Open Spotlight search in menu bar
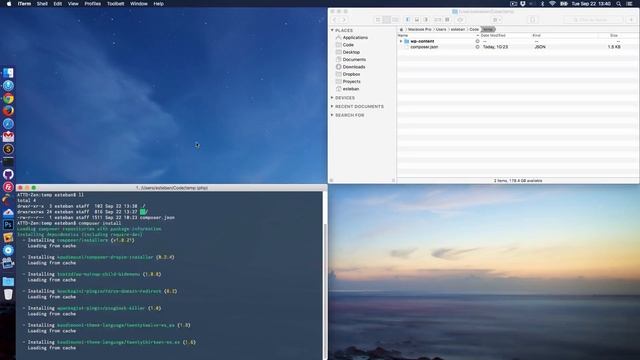Image resolution: width=640 pixels, height=360 pixels. pos(619,4)
